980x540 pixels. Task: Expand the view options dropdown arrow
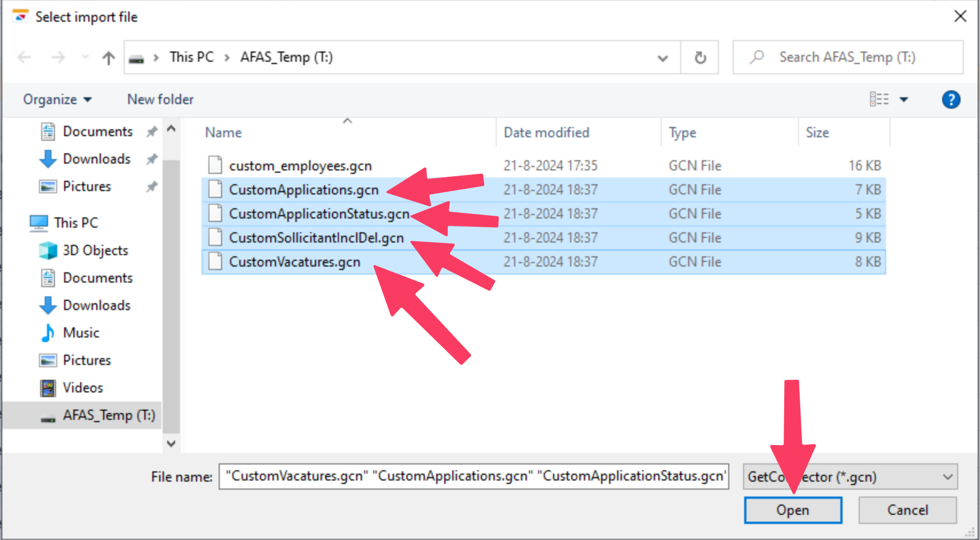pyautogui.click(x=904, y=100)
